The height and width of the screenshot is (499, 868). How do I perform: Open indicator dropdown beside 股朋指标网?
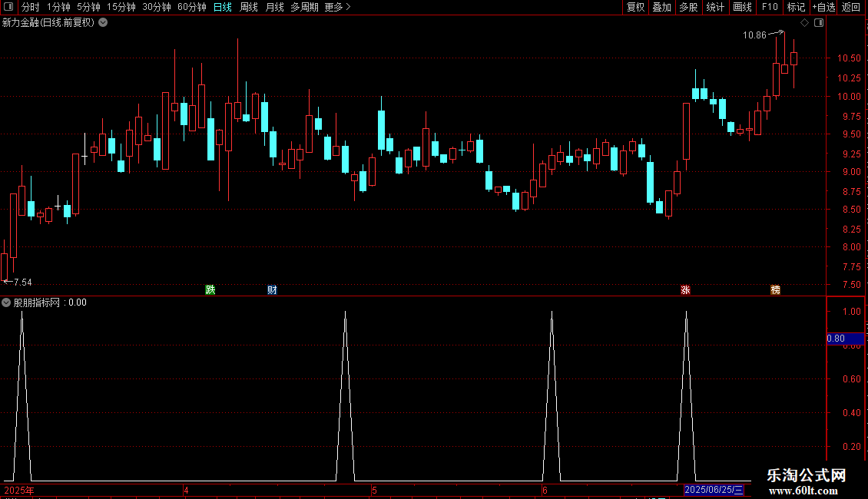(6, 302)
